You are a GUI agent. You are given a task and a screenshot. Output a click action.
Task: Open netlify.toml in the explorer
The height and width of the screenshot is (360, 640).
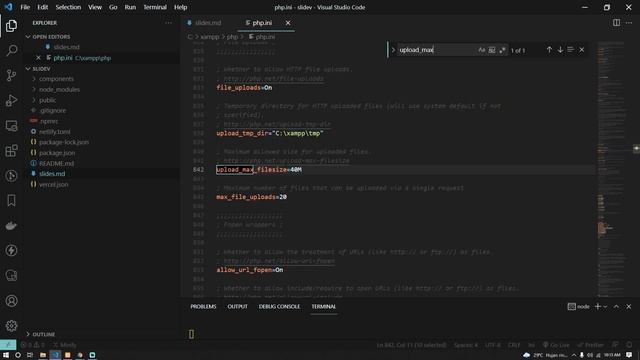coord(54,132)
